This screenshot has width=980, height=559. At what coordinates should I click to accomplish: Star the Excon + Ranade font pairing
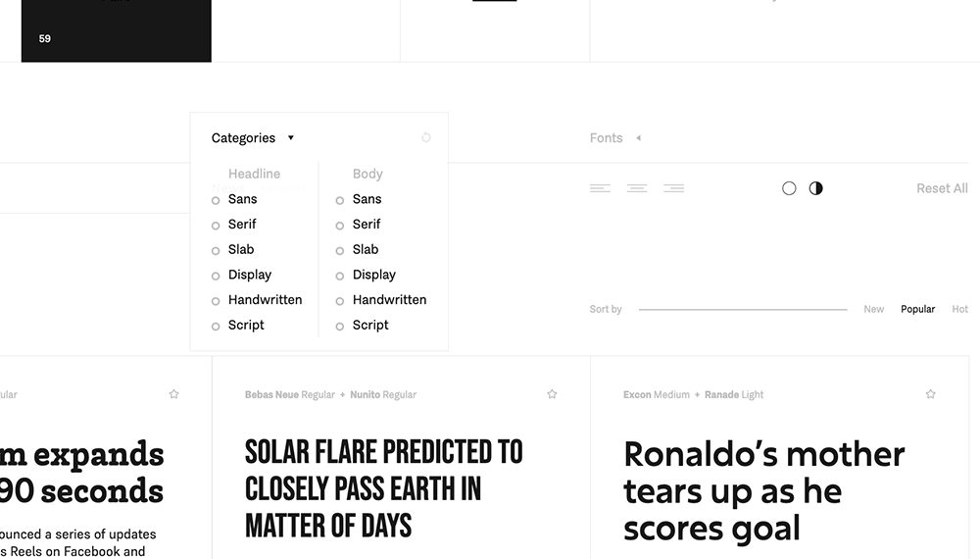930,394
